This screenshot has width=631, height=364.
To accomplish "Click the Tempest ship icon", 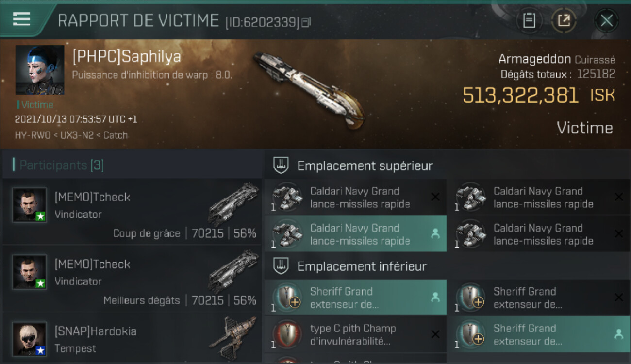I will (x=232, y=337).
